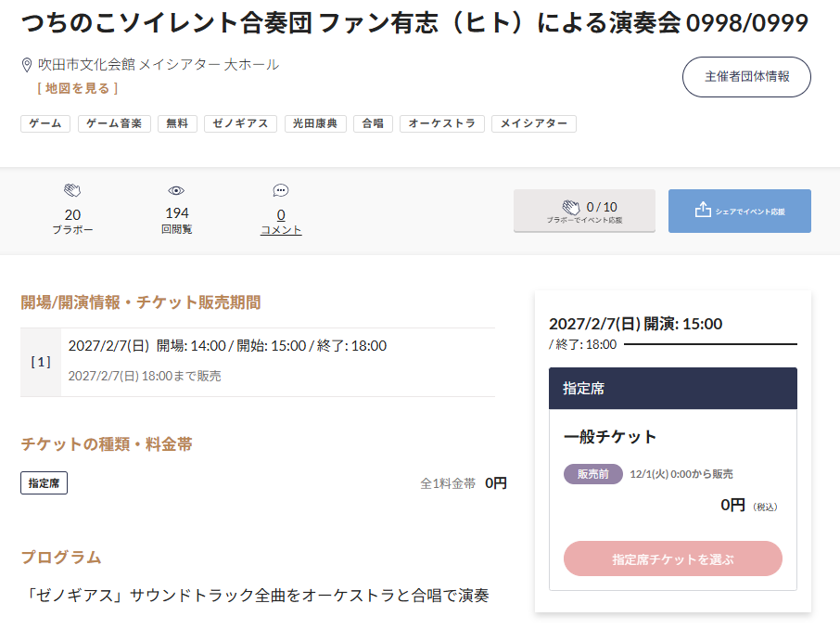Viewport: 840px width, 642px height.
Task: Click the [ 1 ] schedule index cell
Action: pyautogui.click(x=41, y=362)
